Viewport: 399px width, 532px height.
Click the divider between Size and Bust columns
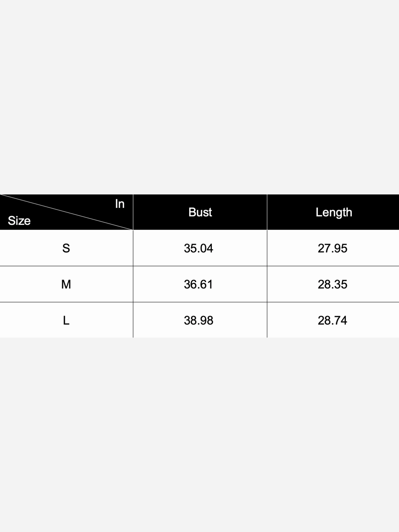tap(133, 266)
